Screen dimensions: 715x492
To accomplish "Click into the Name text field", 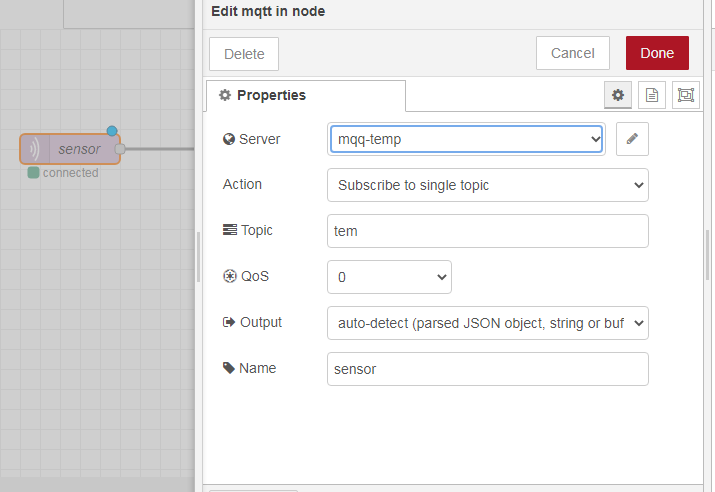I will (487, 369).
